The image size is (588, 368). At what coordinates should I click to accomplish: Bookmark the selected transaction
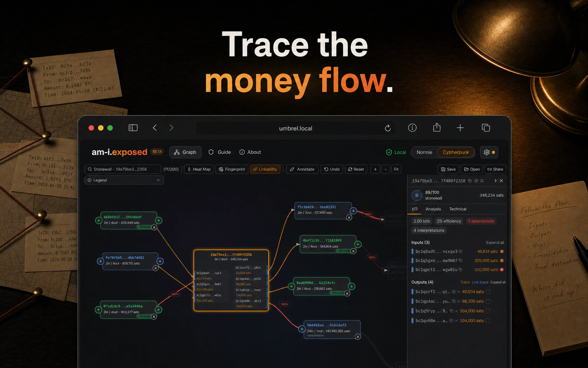tap(482, 181)
